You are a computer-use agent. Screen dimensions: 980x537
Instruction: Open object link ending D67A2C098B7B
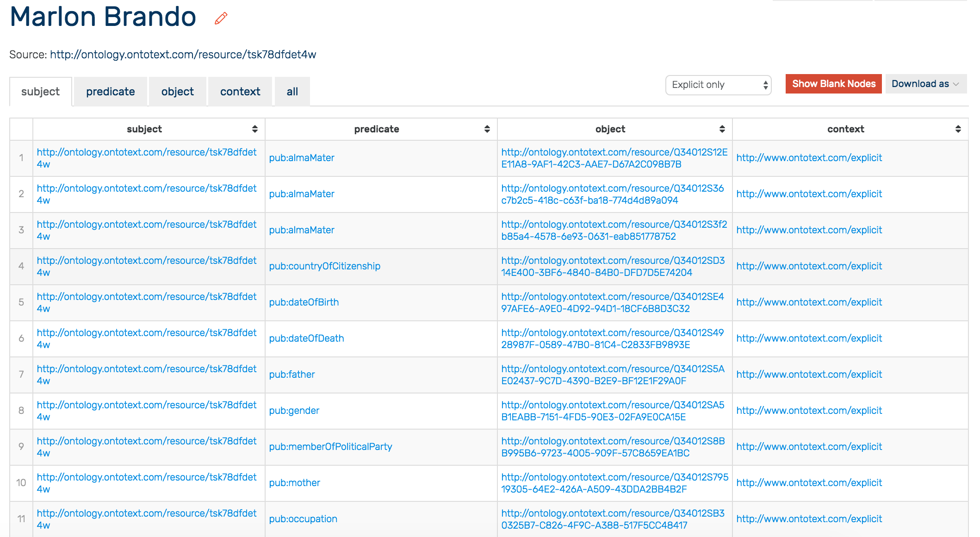point(614,158)
